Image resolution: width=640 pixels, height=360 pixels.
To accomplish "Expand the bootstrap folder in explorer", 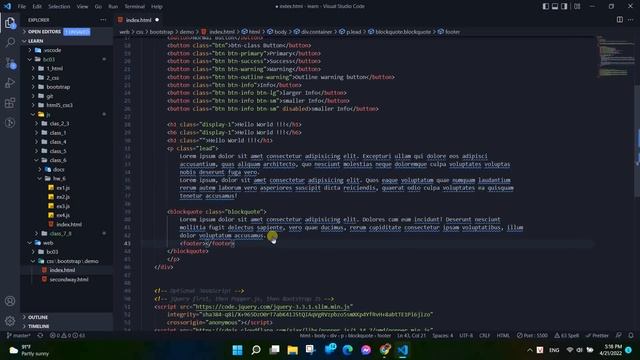I will click(58, 87).
